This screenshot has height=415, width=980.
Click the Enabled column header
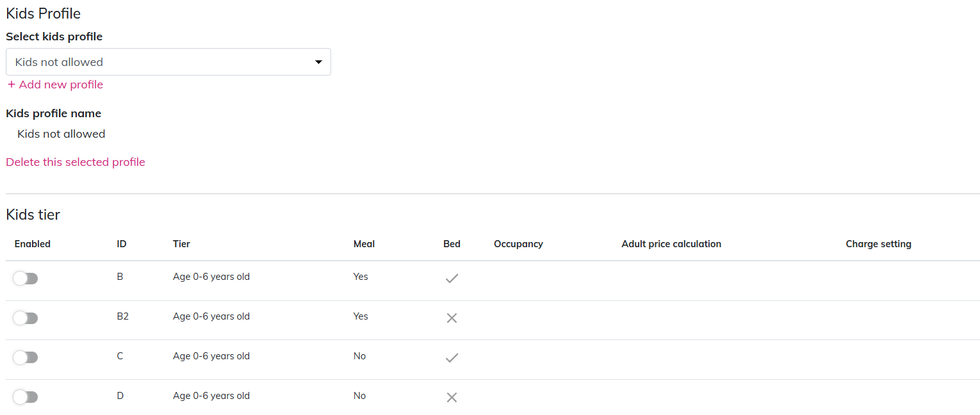click(x=33, y=244)
